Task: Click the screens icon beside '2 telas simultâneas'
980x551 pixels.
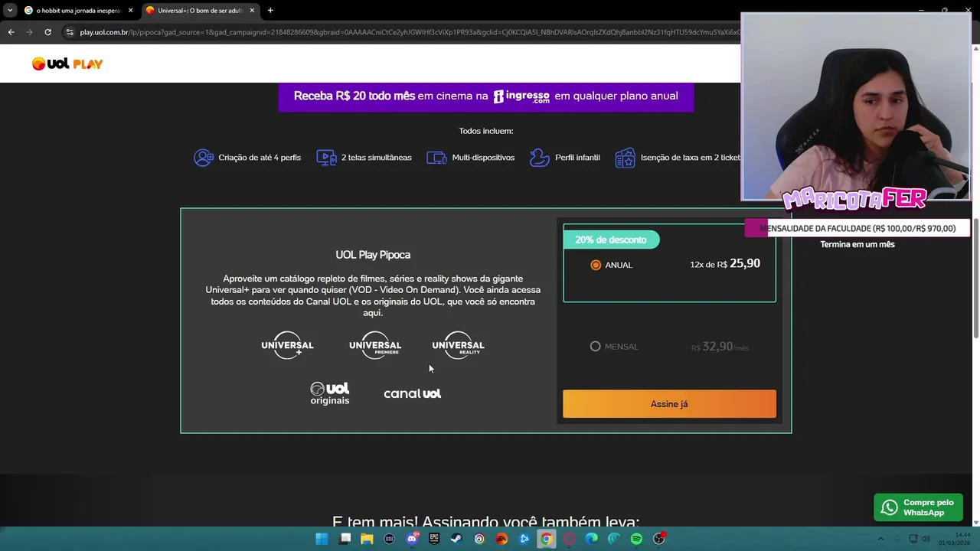Action: click(326, 158)
